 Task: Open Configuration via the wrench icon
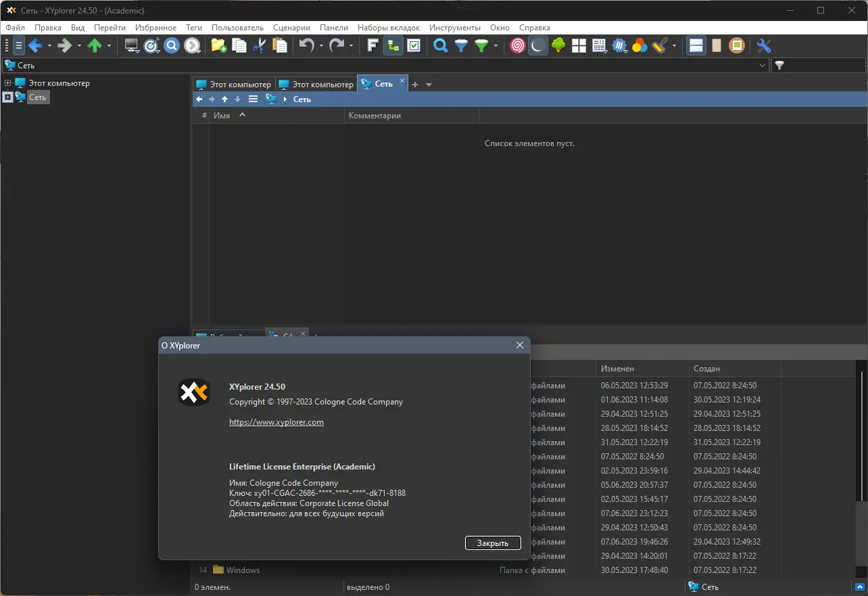[x=764, y=45]
